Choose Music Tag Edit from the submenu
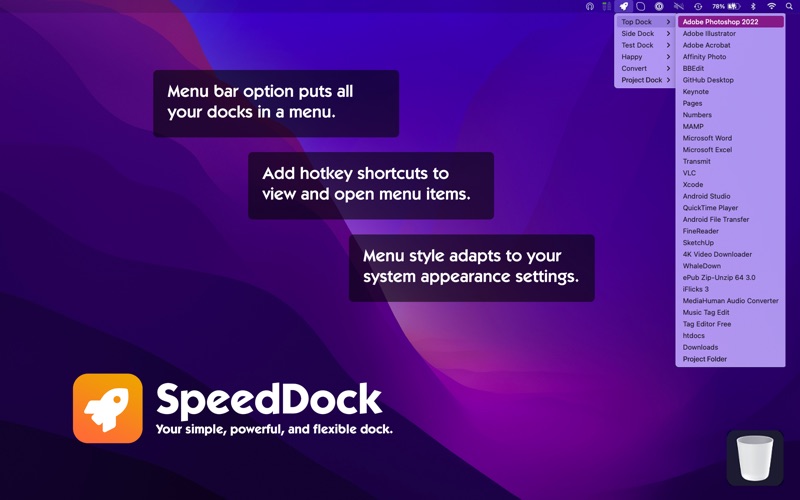This screenshot has width=800, height=500. pos(731,313)
